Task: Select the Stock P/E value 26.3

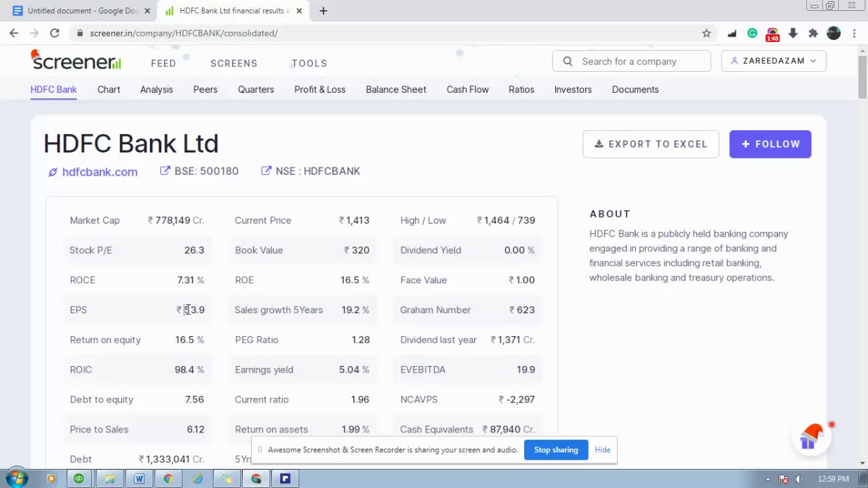Action: pos(194,250)
